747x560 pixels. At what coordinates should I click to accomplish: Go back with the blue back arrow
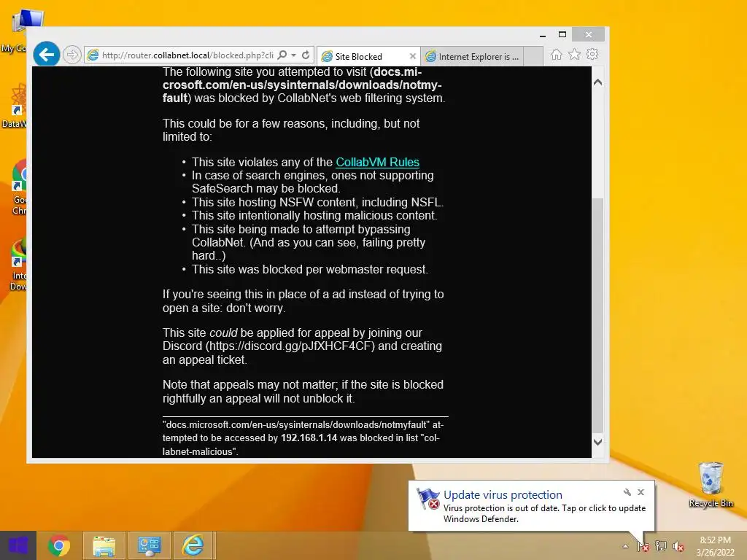pos(46,55)
